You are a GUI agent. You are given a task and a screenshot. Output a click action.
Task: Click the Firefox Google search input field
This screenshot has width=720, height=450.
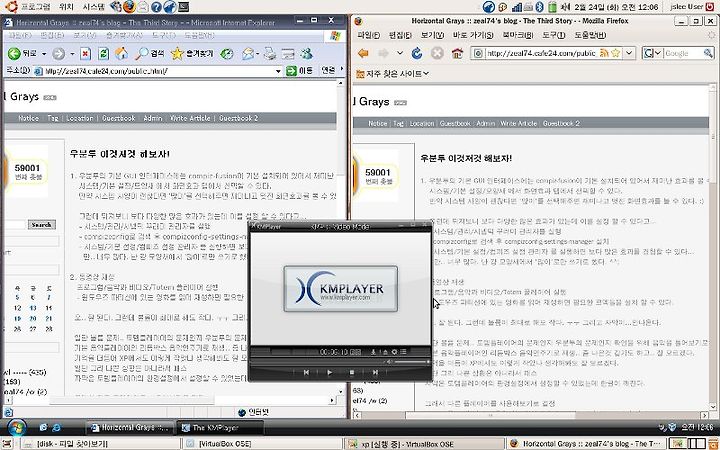[x=683, y=53]
